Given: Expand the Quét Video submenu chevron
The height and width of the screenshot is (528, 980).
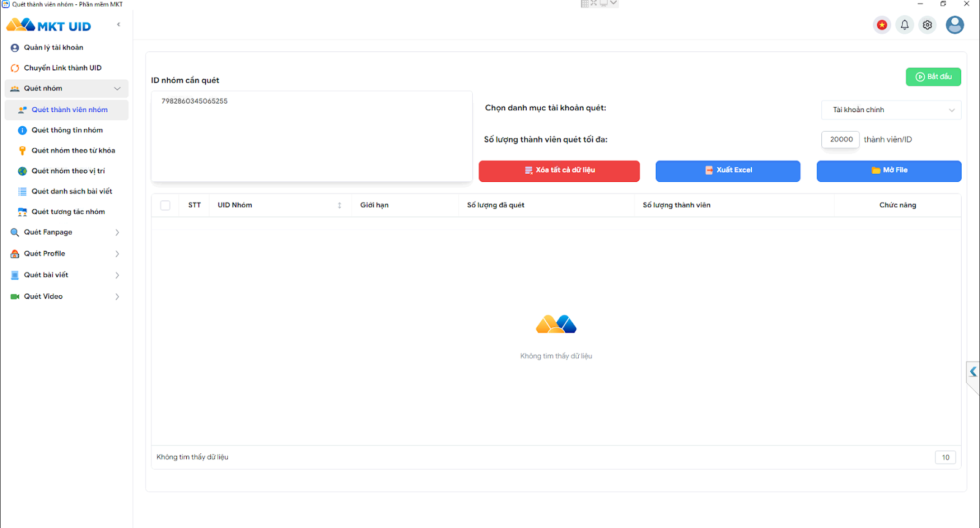Looking at the screenshot, I should pyautogui.click(x=117, y=296).
